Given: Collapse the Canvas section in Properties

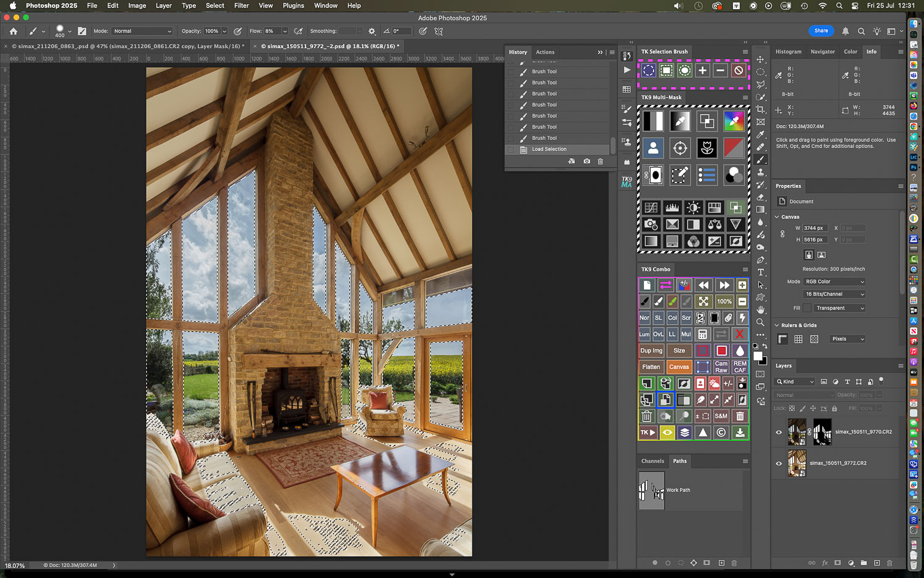Looking at the screenshot, I should (777, 217).
